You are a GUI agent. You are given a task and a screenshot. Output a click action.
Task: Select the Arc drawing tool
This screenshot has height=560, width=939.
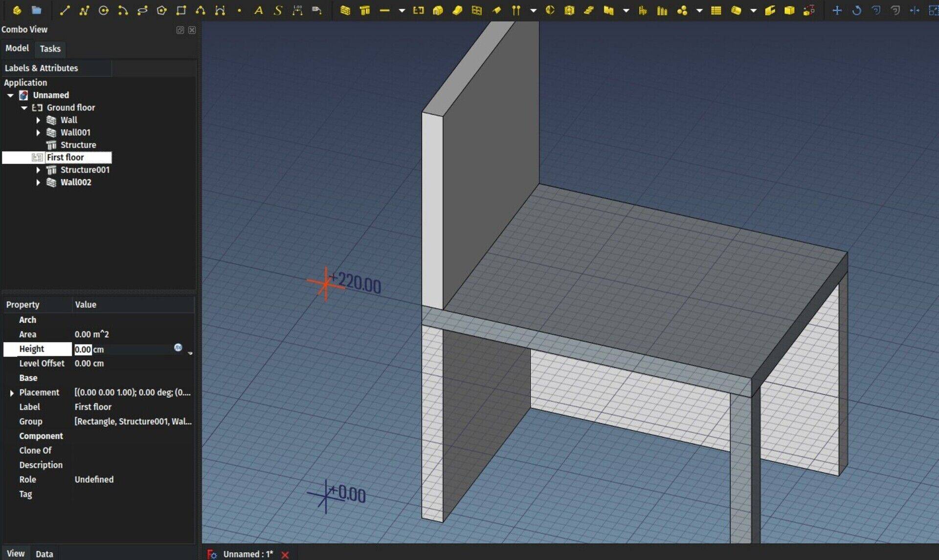point(123,10)
